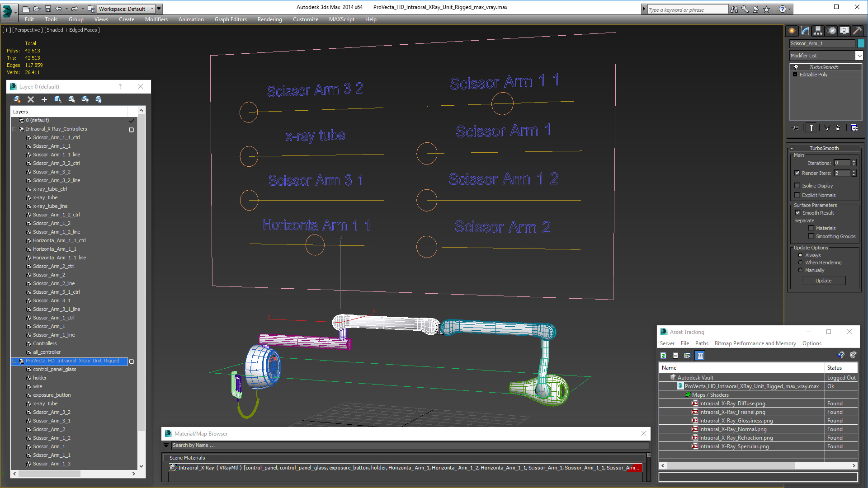The image size is (868, 488).
Task: Open Paths menu in Asset Tracking
Action: point(702,343)
